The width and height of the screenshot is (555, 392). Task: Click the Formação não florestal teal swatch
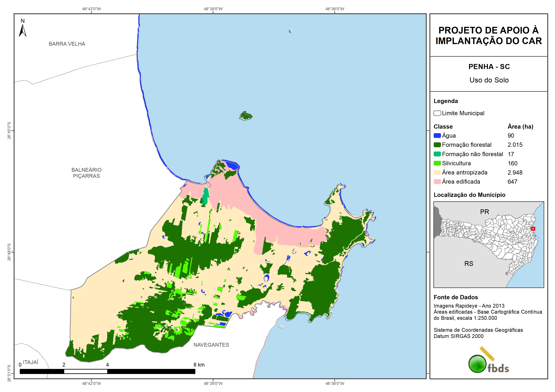tap(437, 154)
